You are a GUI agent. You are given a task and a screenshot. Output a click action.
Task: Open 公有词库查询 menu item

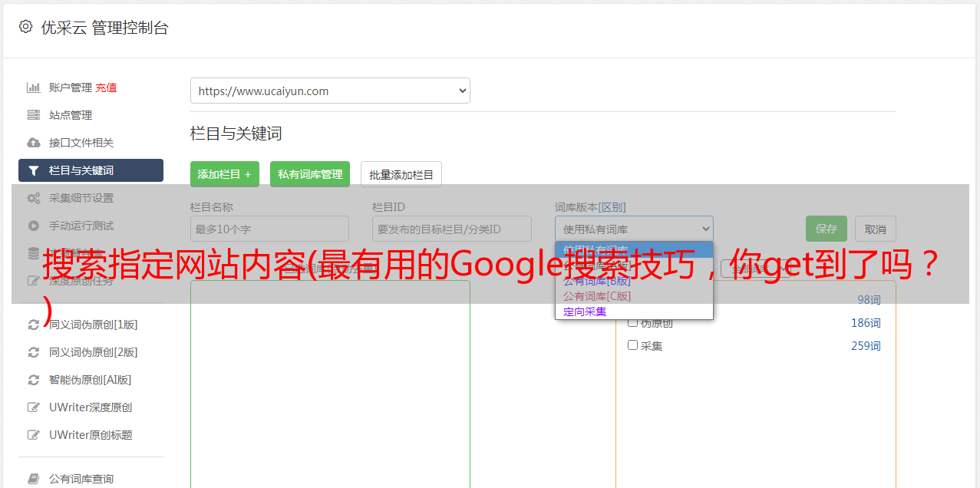81,479
